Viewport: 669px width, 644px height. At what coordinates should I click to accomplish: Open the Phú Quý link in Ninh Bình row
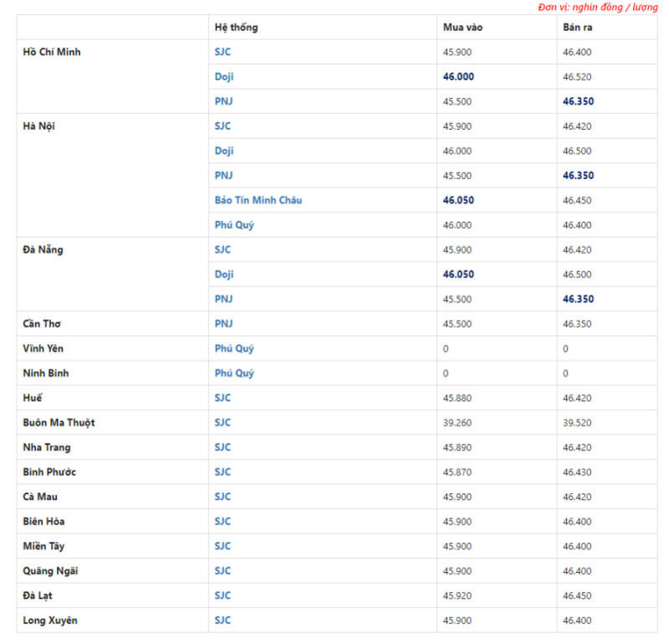click(x=234, y=374)
